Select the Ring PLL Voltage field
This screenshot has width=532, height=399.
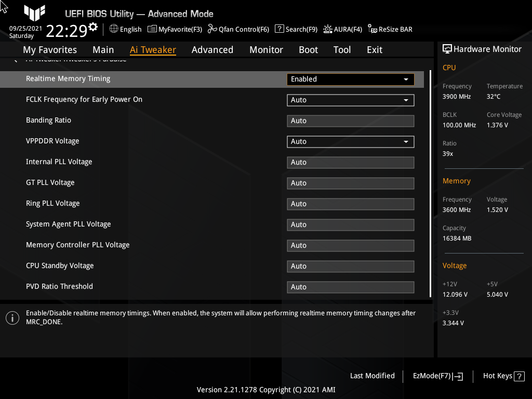(351, 204)
